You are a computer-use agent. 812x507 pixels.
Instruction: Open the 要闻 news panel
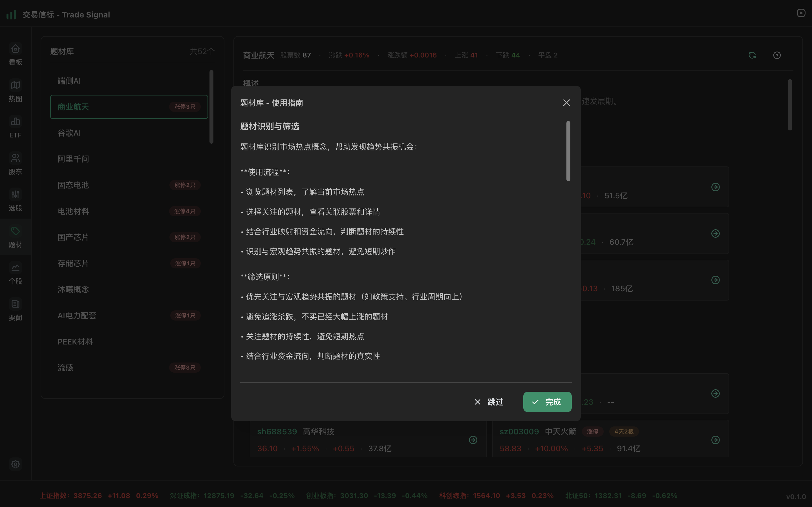(x=15, y=309)
